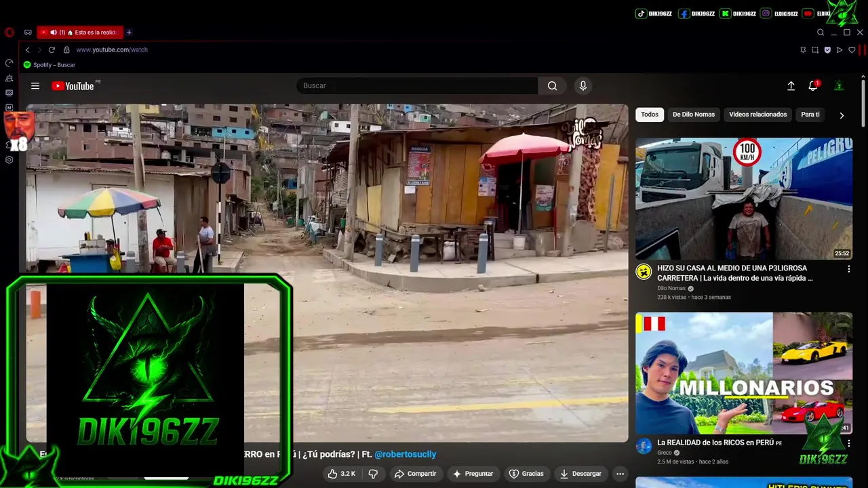This screenshot has height=488, width=868.
Task: Go to the YouTube home logo
Action: [73, 86]
